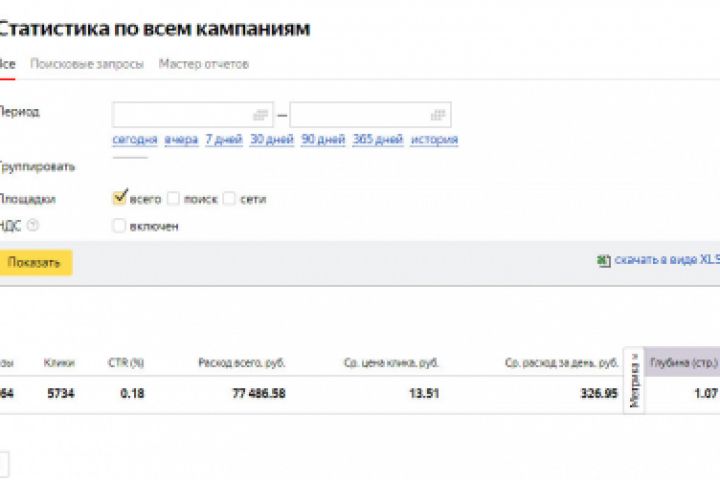This screenshot has width=720, height=480.
Task: Select the 'сегодня' period link
Action: point(134,140)
